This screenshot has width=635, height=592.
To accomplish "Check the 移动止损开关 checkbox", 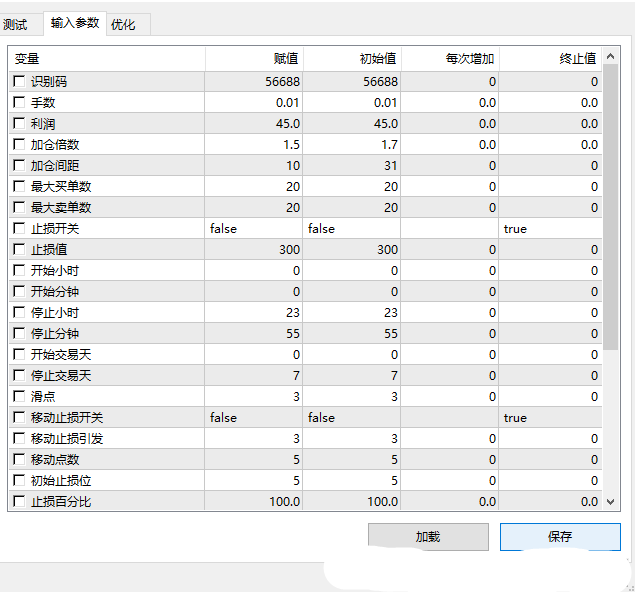I will [x=20, y=418].
